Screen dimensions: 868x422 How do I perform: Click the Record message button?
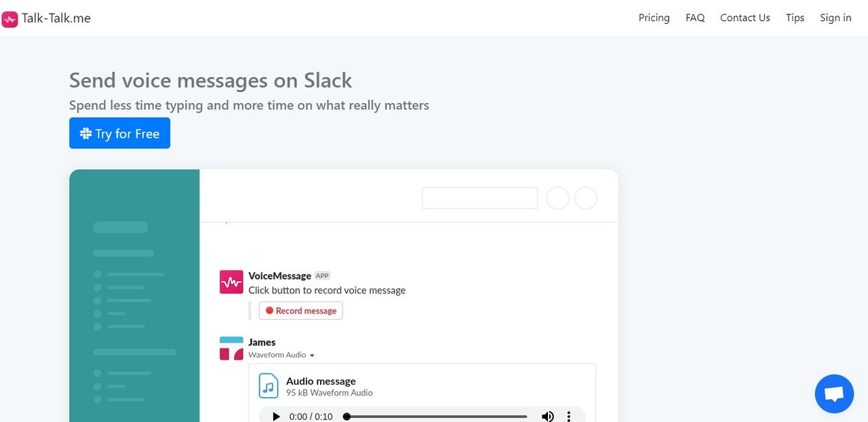click(x=301, y=310)
